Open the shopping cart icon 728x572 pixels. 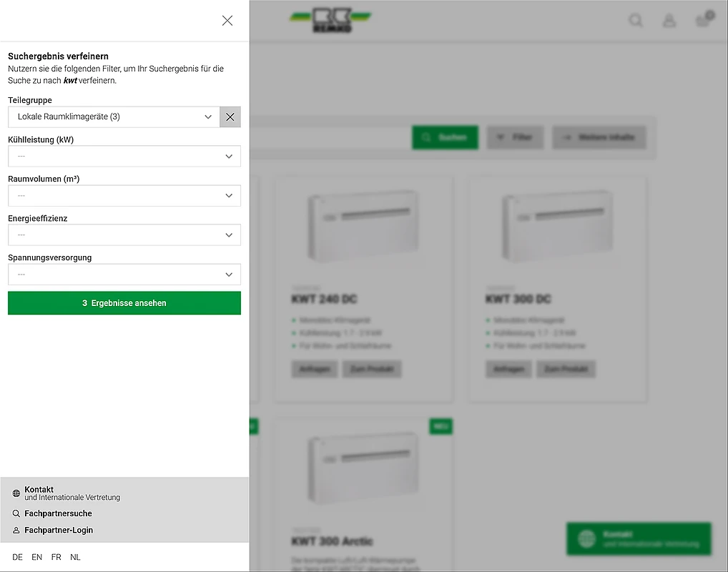(704, 20)
